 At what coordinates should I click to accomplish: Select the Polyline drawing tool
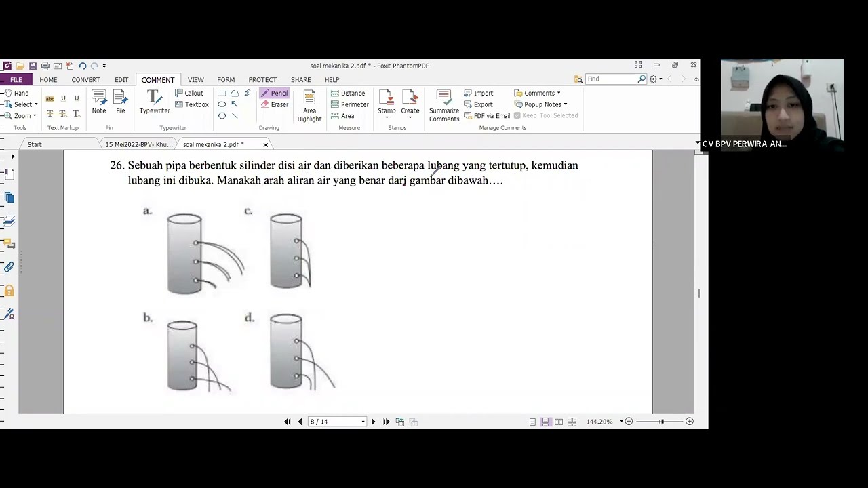248,94
